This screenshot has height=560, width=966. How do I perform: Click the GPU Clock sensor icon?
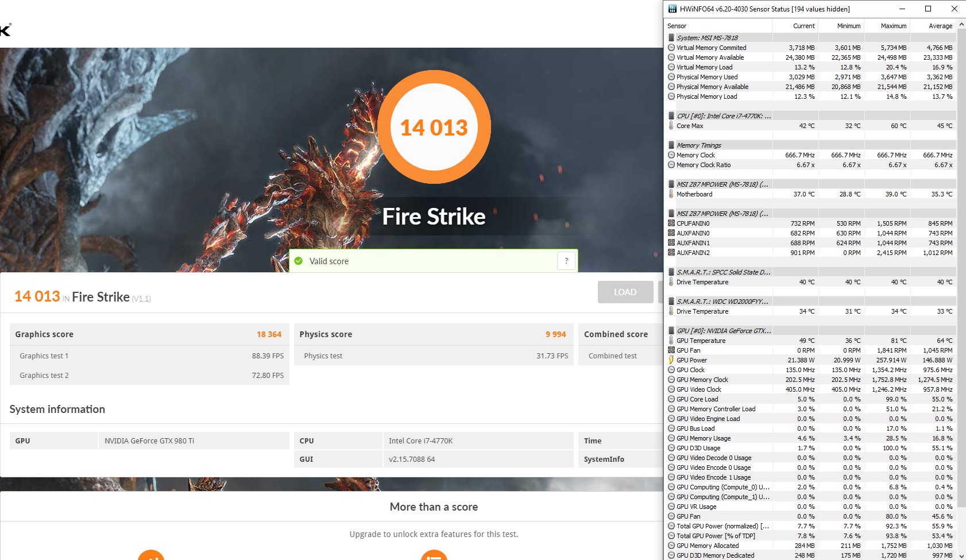671,370
